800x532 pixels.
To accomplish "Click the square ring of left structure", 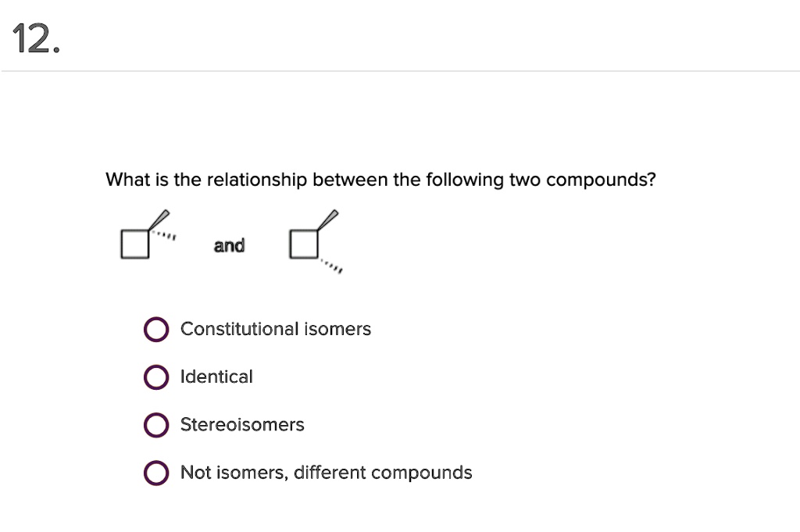I will click(133, 244).
